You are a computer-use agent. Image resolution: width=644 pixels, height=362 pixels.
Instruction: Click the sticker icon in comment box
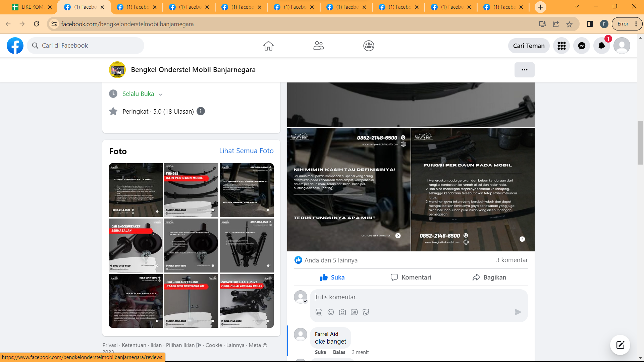366,312
